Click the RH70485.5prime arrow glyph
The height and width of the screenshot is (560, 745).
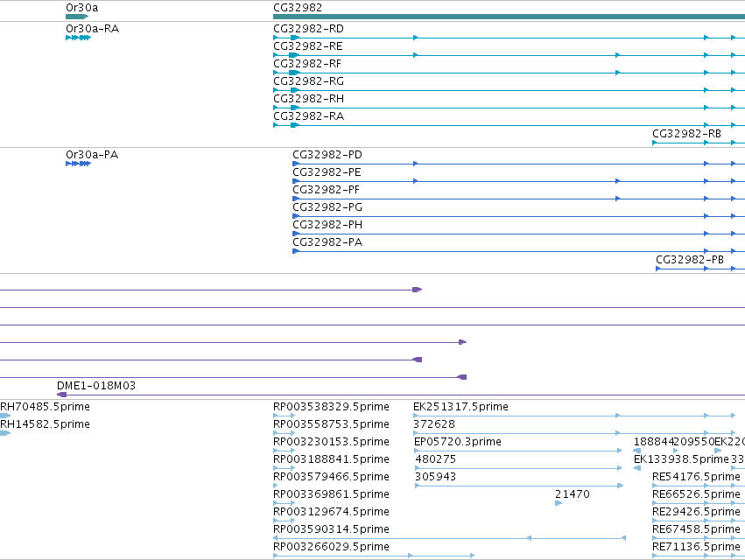point(4,416)
